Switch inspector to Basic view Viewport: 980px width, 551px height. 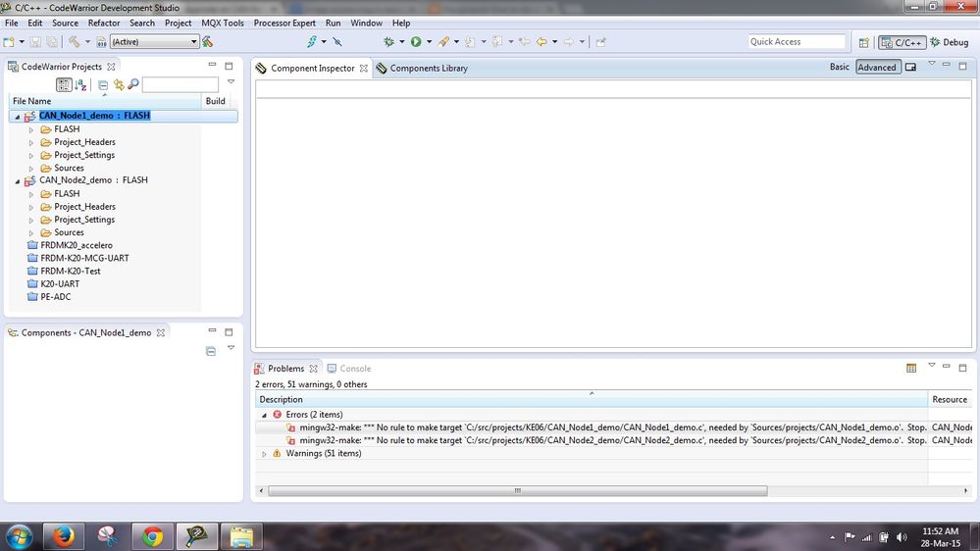pos(840,67)
